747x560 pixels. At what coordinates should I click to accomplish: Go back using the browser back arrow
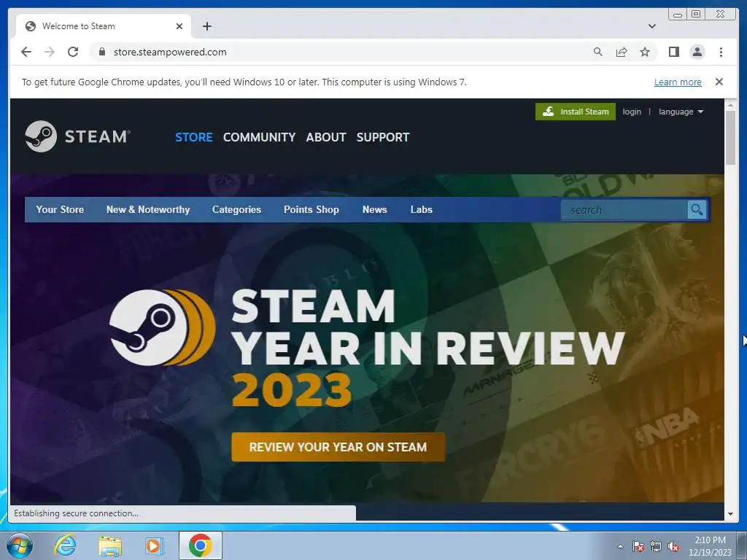click(x=26, y=52)
